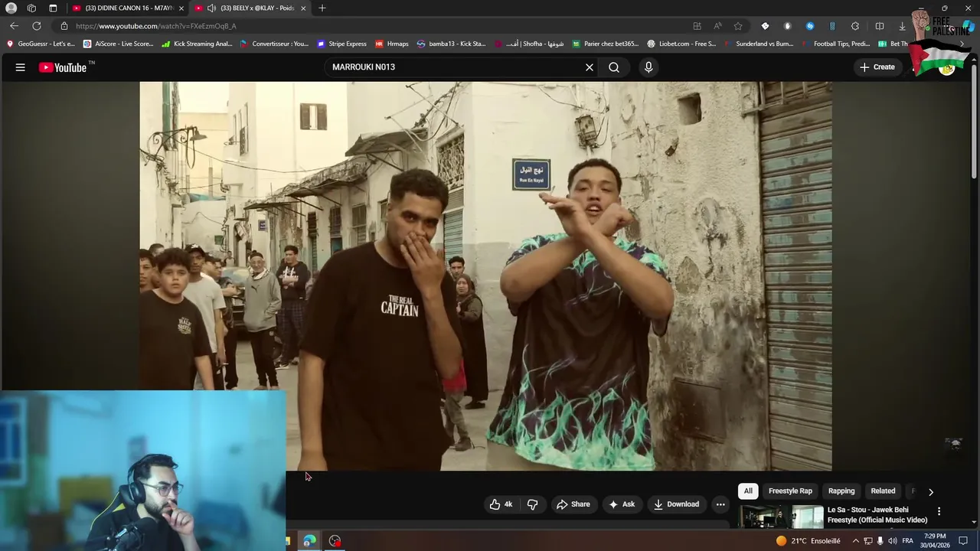Screen dimensions: 980x551
Task: Open more actions three-dot menu
Action: pyautogui.click(x=720, y=504)
